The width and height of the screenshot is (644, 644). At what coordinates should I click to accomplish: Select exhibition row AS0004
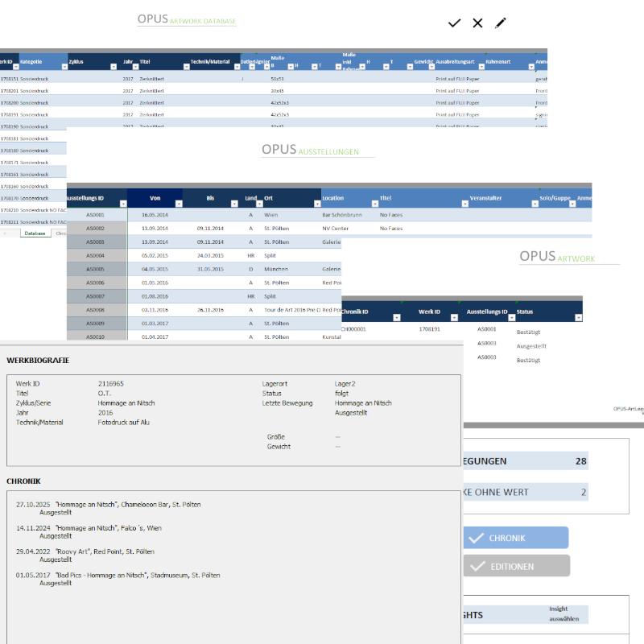pos(95,255)
